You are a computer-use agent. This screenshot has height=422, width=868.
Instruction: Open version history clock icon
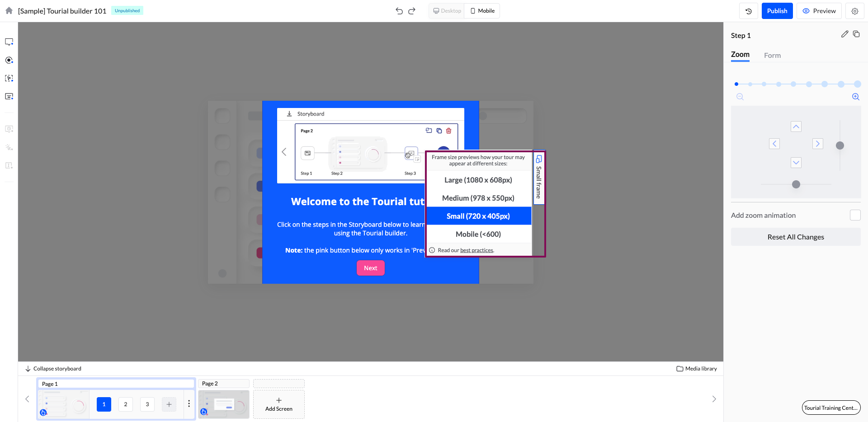[x=749, y=11]
